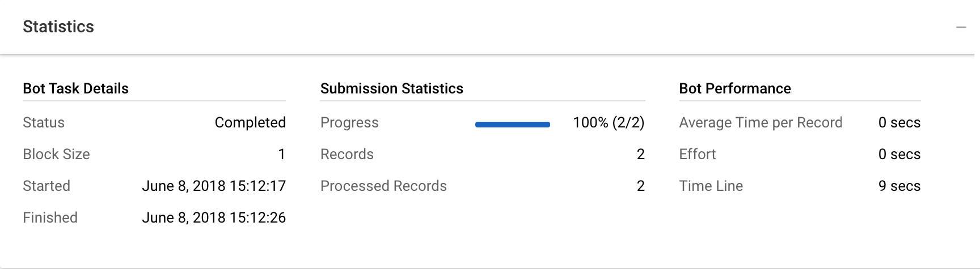Click the Statistics panel title
Image resolution: width=980 pixels, height=269 pixels.
pos(58,27)
